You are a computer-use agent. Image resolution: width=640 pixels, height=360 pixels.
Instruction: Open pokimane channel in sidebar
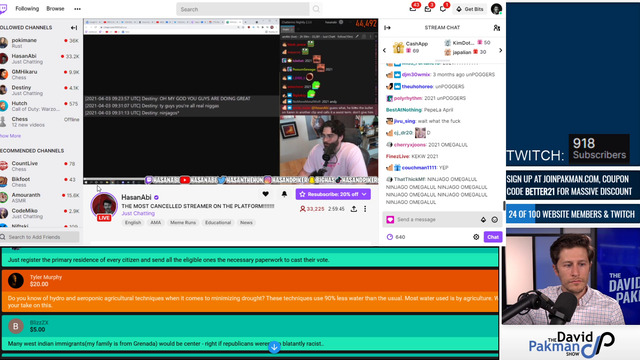40,43
